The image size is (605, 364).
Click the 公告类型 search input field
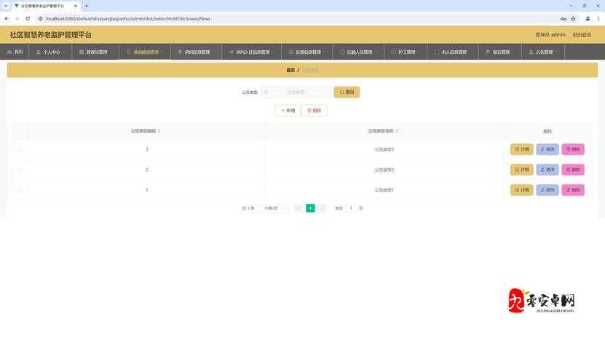tap(298, 92)
